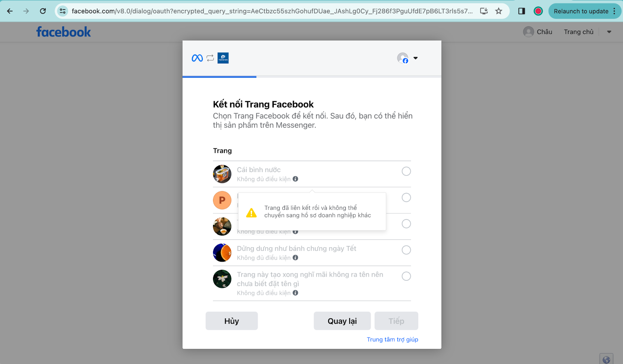Select radio for Trang này tạo xong page
623x364 pixels.
point(406,276)
